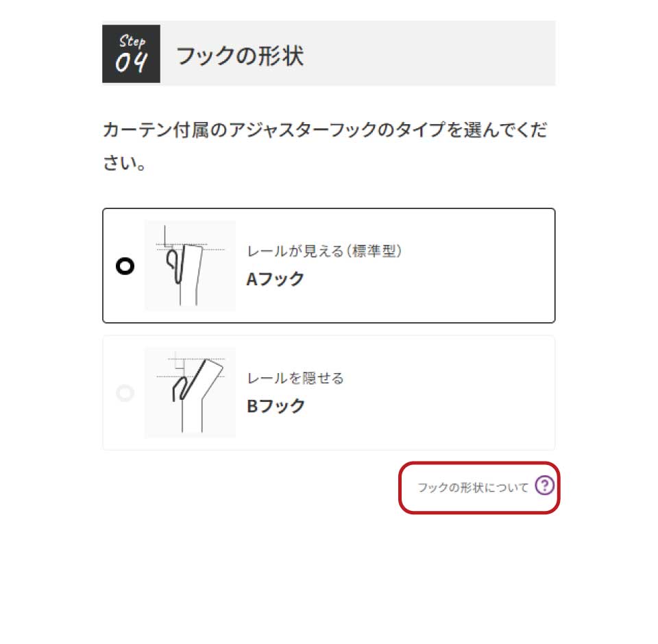The image size is (658, 644).
Task: Select the Bフック radio button
Action: click(x=125, y=393)
